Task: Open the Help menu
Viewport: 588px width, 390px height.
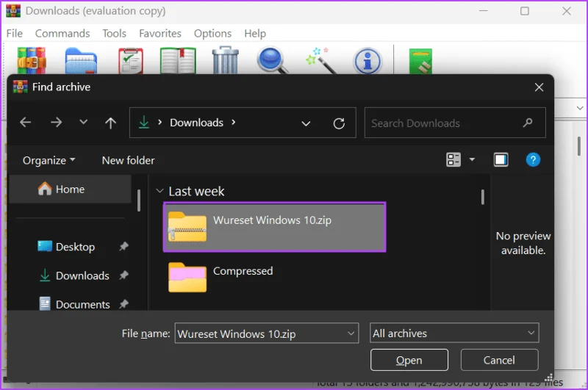Action: [255, 33]
